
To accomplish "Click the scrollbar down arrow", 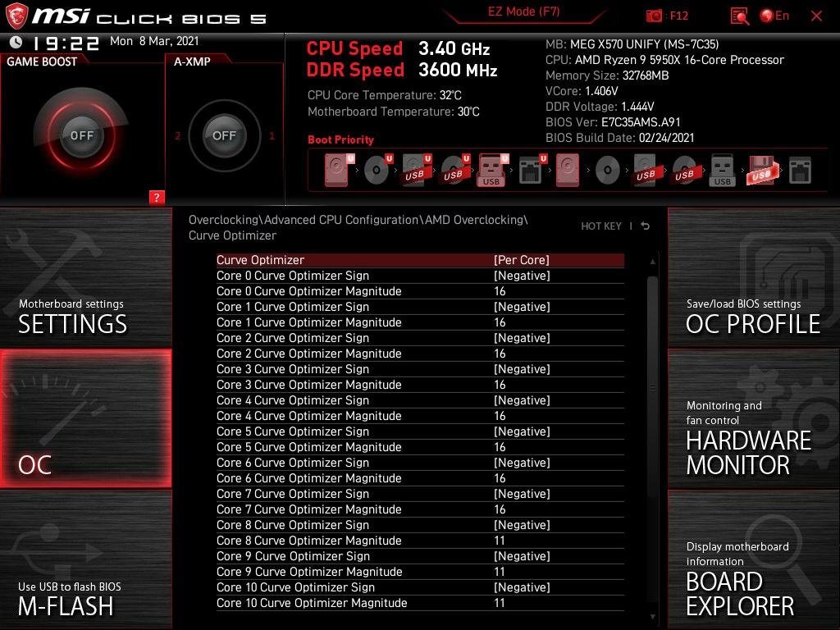I will (x=652, y=617).
